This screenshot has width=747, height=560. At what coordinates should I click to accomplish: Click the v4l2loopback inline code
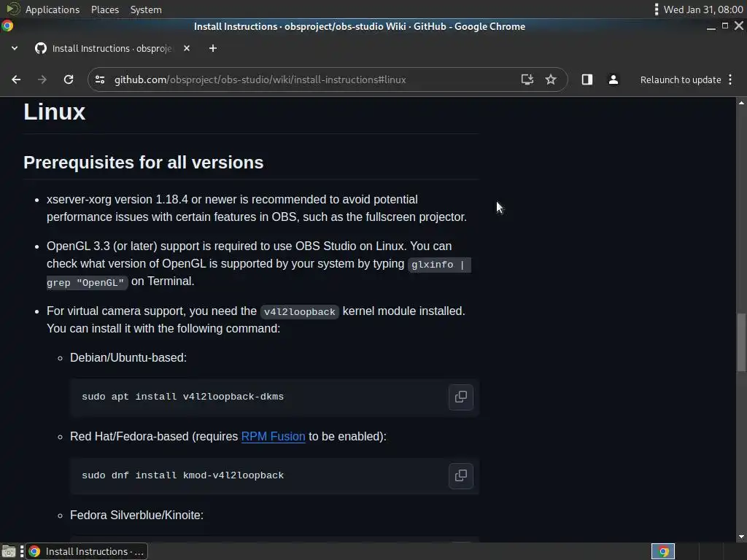[x=300, y=312]
